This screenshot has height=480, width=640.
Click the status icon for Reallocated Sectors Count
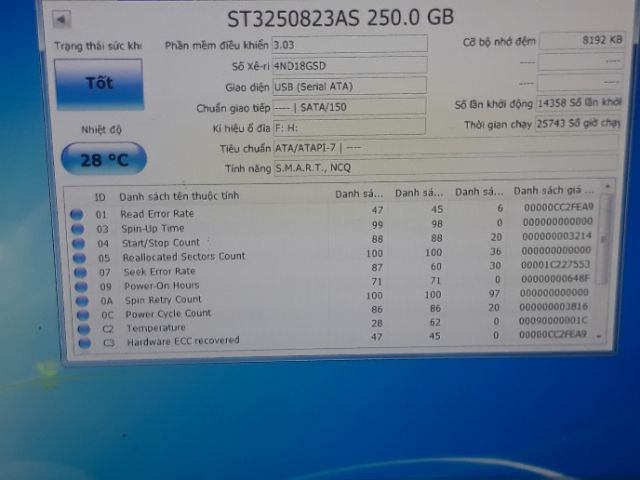click(x=79, y=258)
